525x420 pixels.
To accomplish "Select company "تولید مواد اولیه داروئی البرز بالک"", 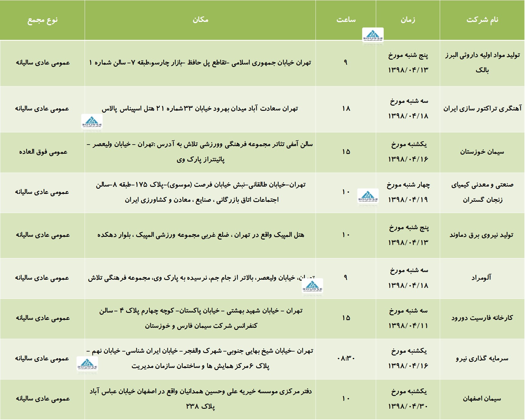I will 482,63.
